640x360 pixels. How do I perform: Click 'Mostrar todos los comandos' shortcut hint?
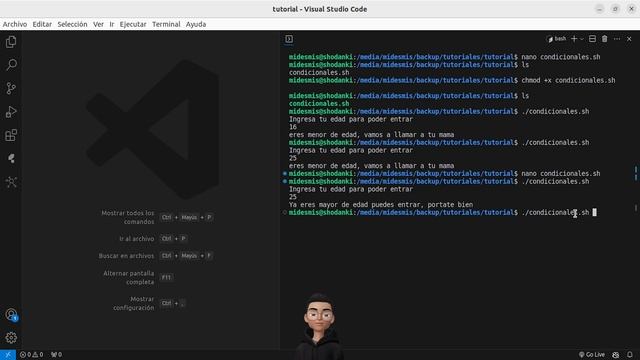pos(128,217)
